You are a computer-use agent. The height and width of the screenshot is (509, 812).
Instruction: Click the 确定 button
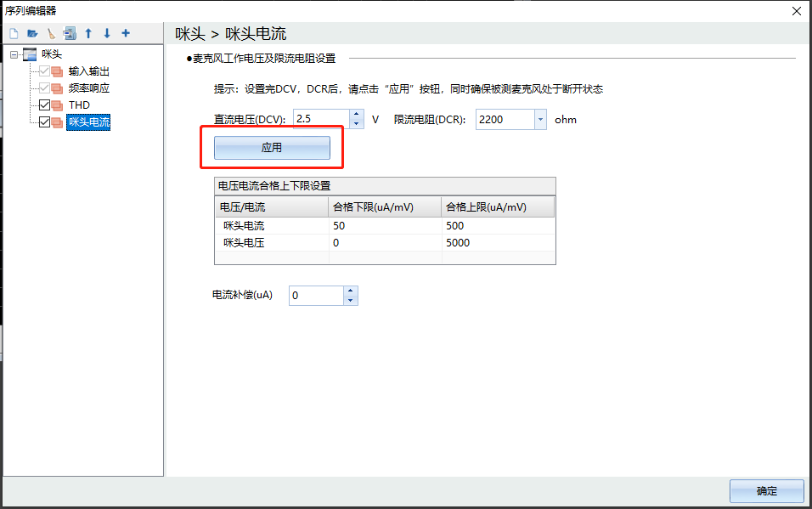click(766, 491)
